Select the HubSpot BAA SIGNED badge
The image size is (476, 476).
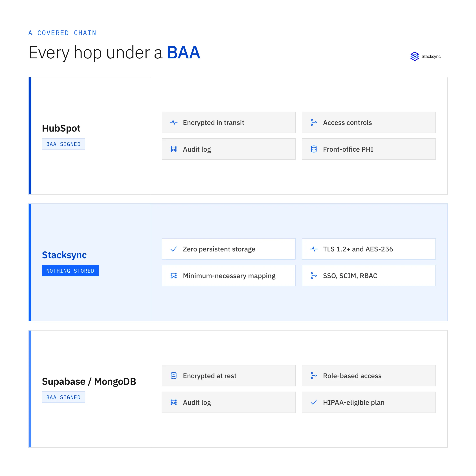(x=63, y=144)
